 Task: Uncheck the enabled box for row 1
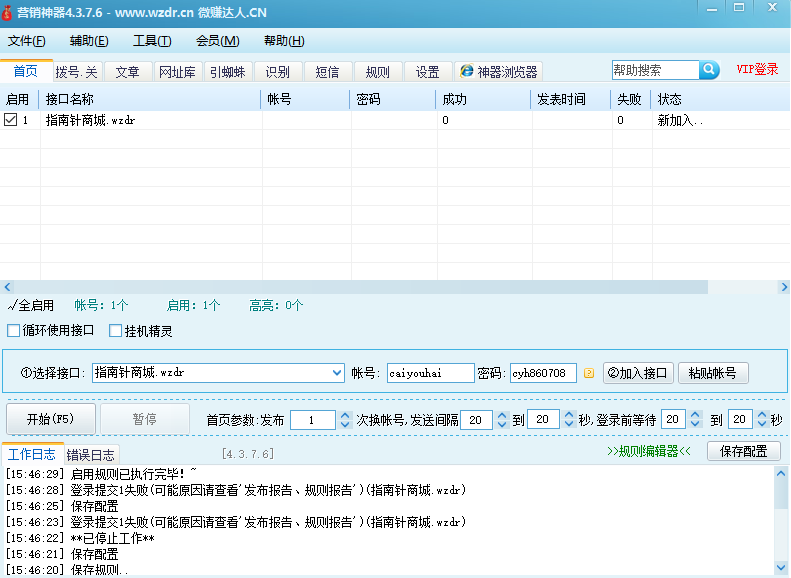pyautogui.click(x=10, y=120)
